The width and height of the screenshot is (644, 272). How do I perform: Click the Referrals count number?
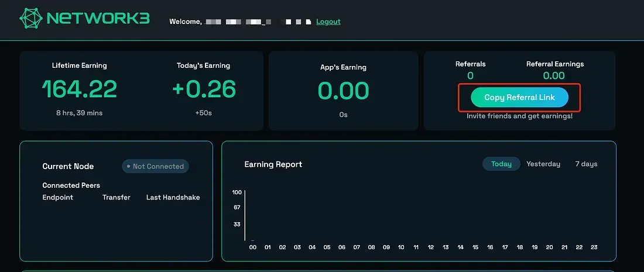[470, 75]
